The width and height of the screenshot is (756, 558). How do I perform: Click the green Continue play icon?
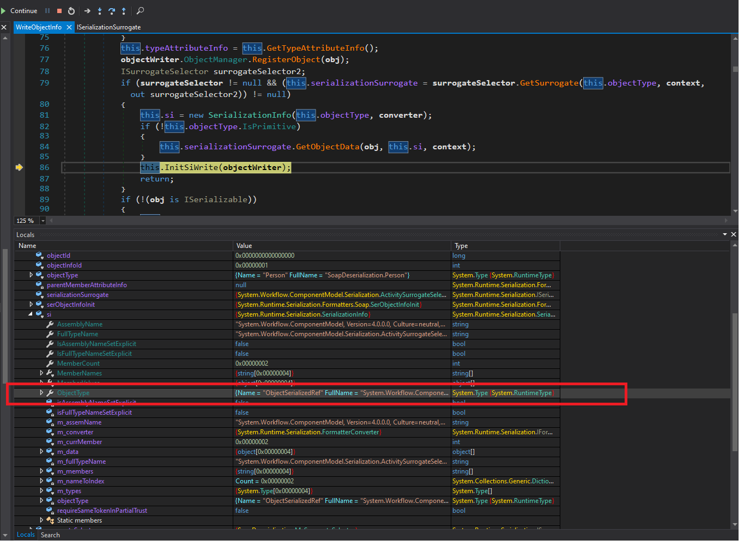pos(4,11)
